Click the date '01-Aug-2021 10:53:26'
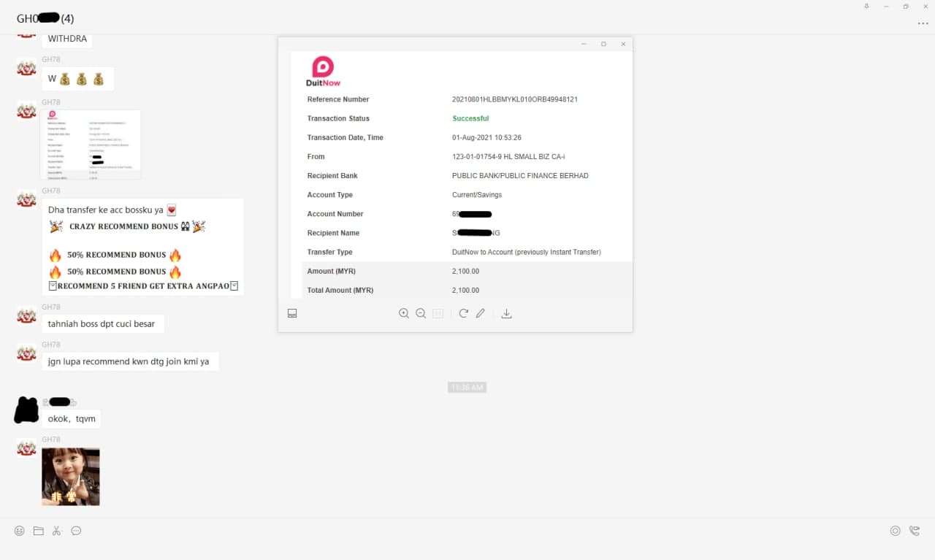The width and height of the screenshot is (935, 560). (x=486, y=137)
